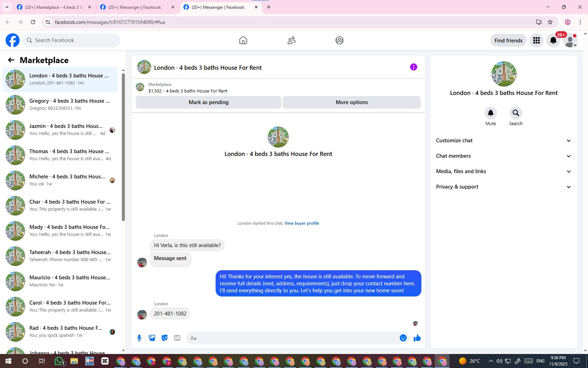Expand Customize chat section
This screenshot has width=588, height=368.
click(504, 141)
